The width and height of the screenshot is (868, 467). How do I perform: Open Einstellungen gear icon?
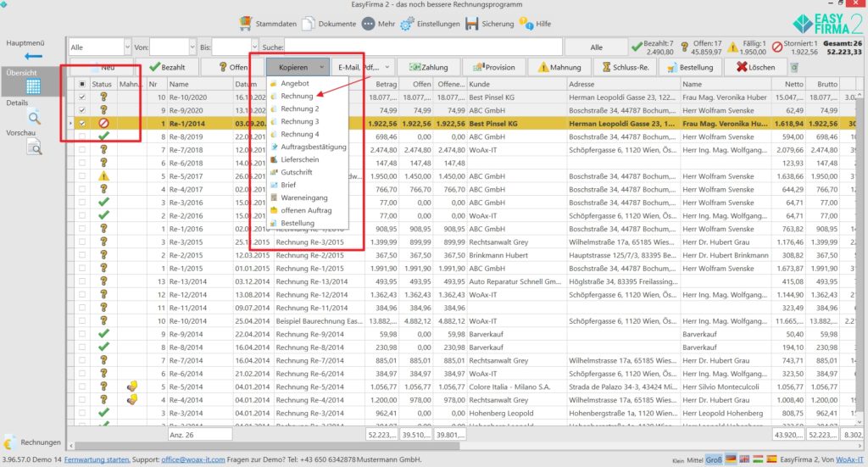pyautogui.click(x=407, y=24)
